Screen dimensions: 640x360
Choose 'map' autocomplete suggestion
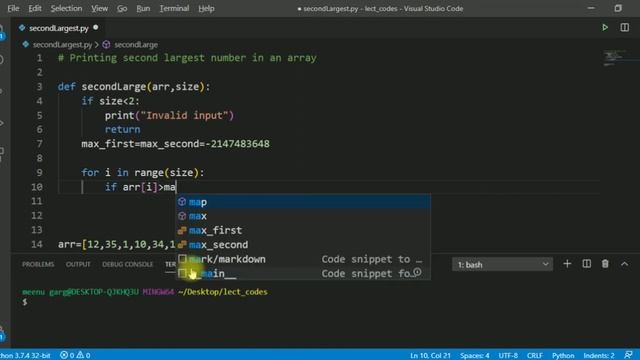pyautogui.click(x=303, y=202)
